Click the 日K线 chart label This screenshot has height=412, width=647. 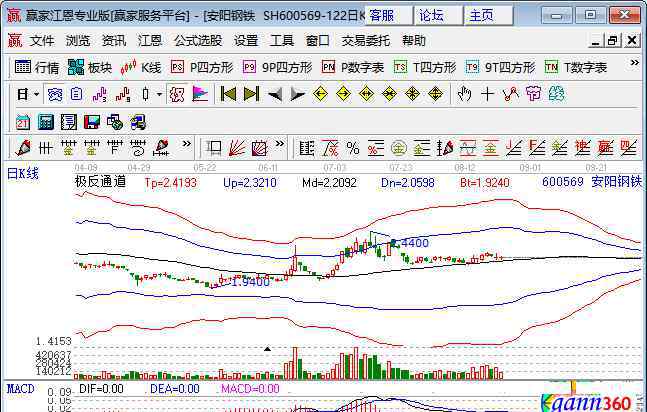[23, 173]
